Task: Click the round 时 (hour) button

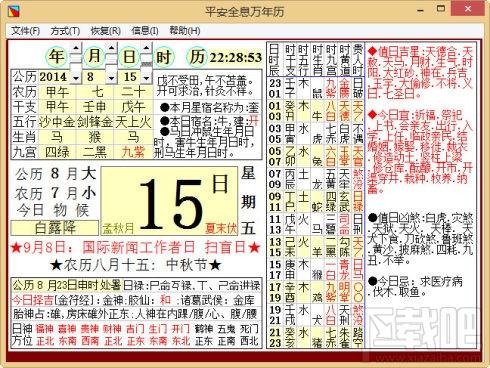Action: point(163,57)
